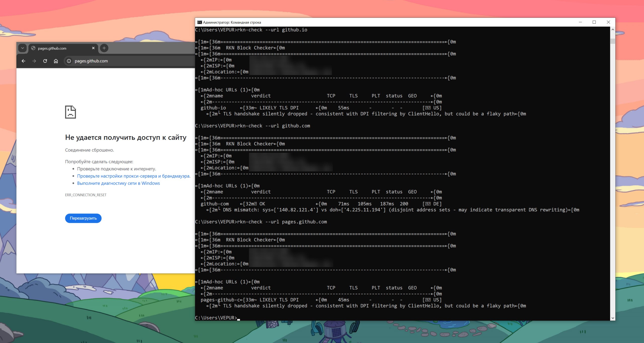The width and height of the screenshot is (644, 343).
Task: Open the proxy and firewall settings link
Action: [134, 176]
